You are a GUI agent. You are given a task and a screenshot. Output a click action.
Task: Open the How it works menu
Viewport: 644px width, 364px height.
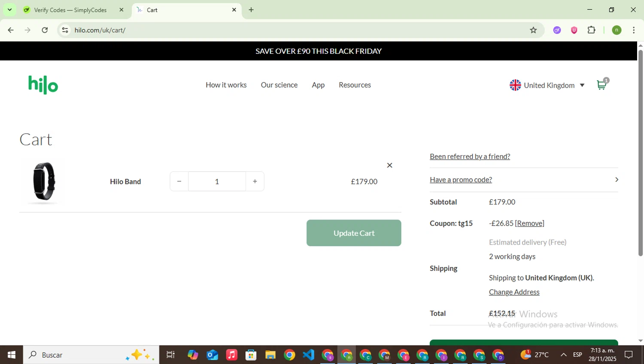point(226,85)
